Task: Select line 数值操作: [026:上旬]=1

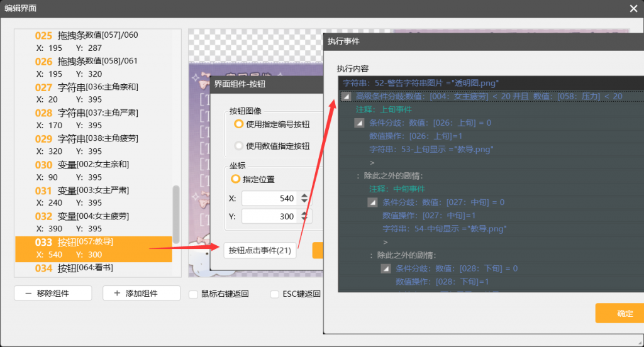Action: coord(491,136)
